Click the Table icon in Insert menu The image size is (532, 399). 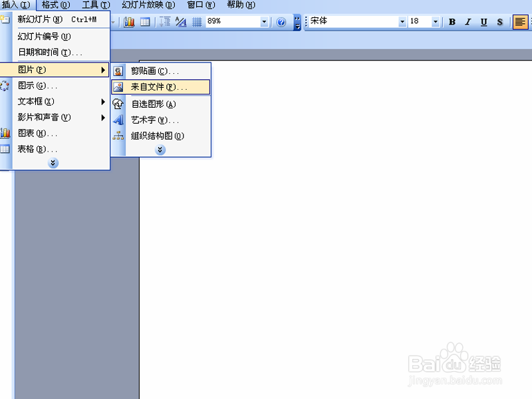coord(5,149)
